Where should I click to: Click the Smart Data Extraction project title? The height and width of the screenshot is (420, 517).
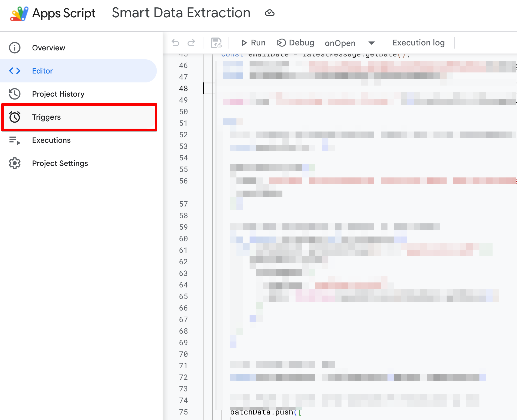pos(181,13)
